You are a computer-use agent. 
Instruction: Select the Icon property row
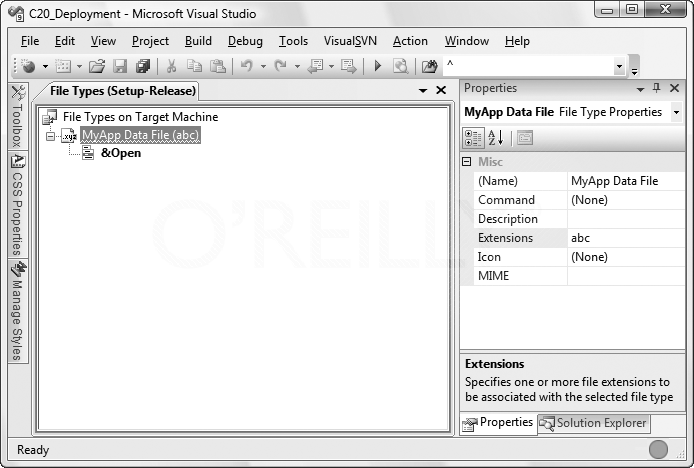pos(579,257)
